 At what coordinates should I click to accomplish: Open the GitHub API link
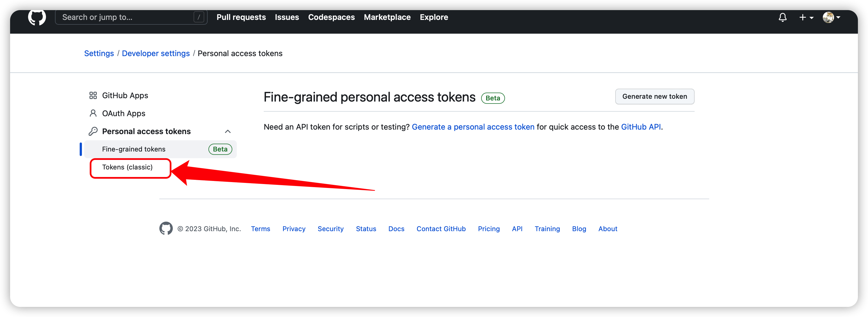pos(640,127)
